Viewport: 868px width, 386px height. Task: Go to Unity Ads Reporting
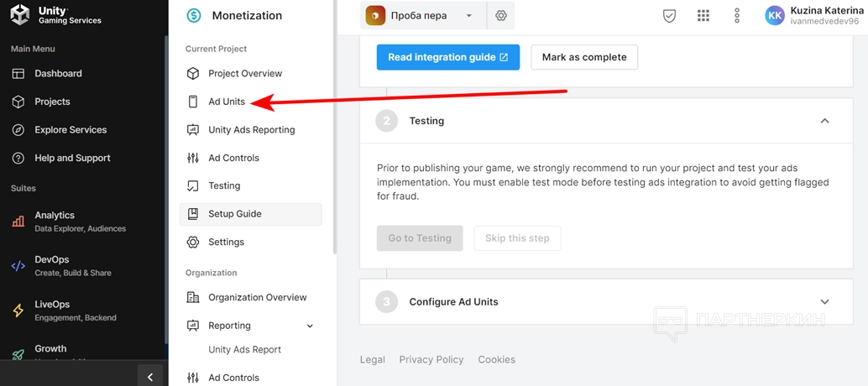[x=251, y=130]
